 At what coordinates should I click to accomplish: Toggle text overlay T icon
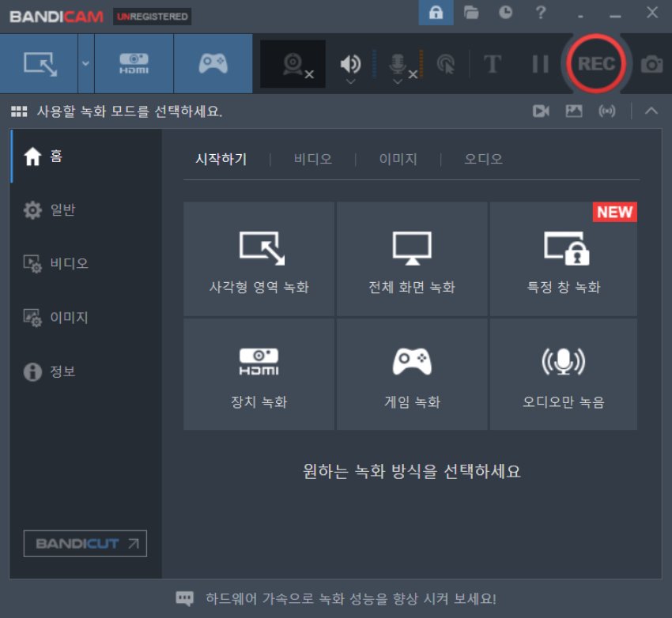[493, 64]
